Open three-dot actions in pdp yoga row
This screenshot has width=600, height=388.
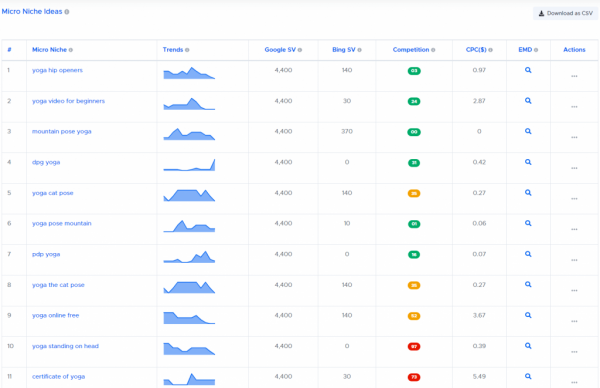click(574, 260)
